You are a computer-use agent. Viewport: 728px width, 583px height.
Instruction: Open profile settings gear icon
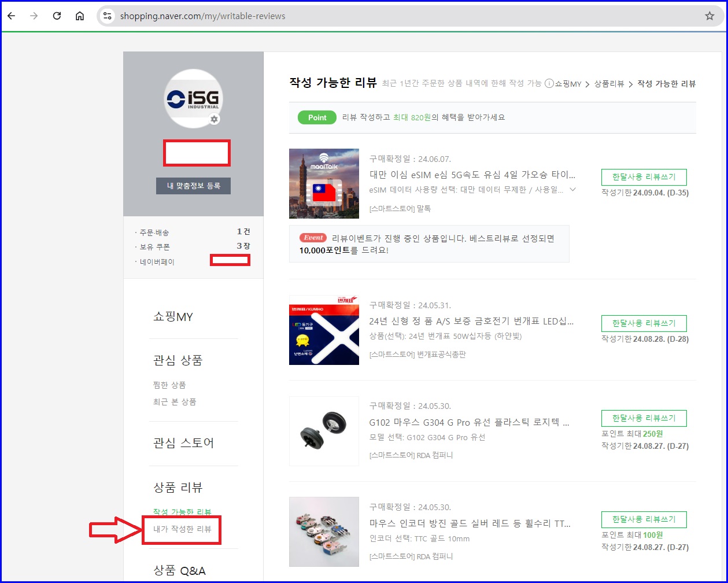click(215, 119)
